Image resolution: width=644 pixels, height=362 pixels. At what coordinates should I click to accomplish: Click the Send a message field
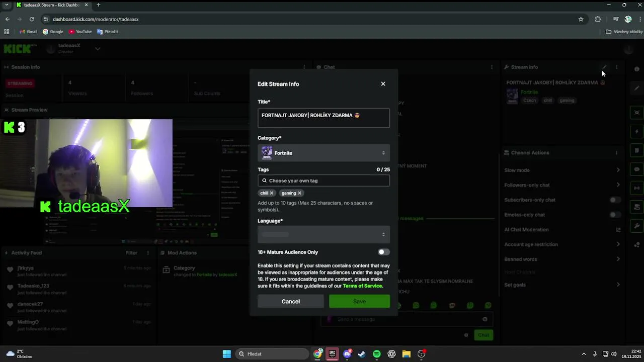point(408,319)
